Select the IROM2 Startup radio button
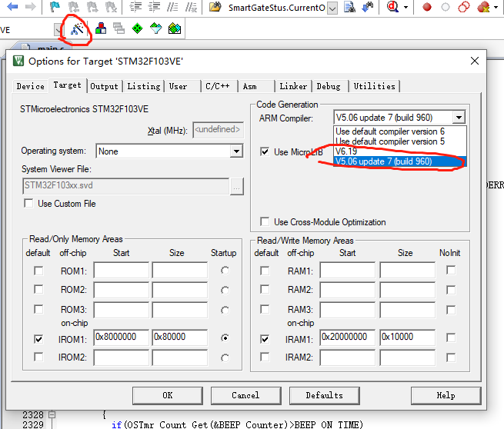The height and width of the screenshot is (429, 504). [225, 357]
